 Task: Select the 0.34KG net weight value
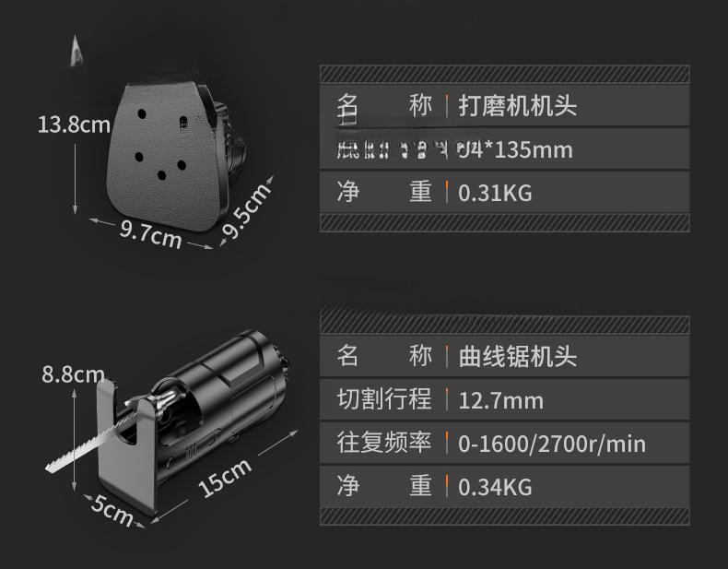[x=495, y=487]
